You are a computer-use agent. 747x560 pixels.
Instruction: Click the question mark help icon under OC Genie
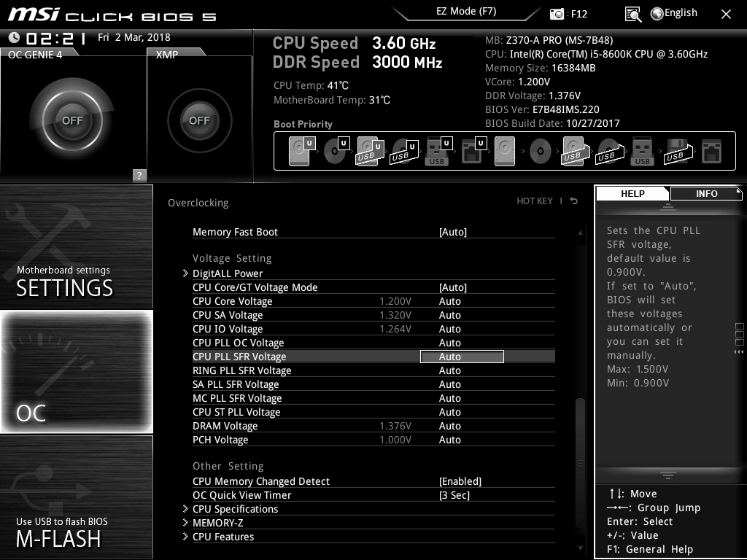(x=139, y=175)
